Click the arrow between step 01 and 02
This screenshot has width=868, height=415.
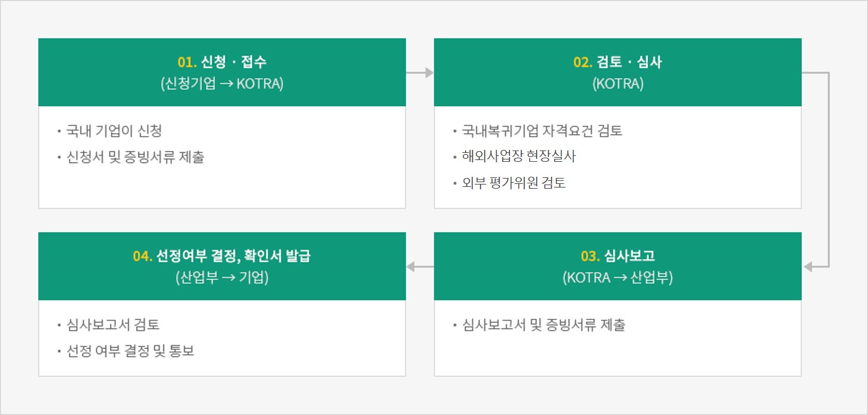point(420,73)
